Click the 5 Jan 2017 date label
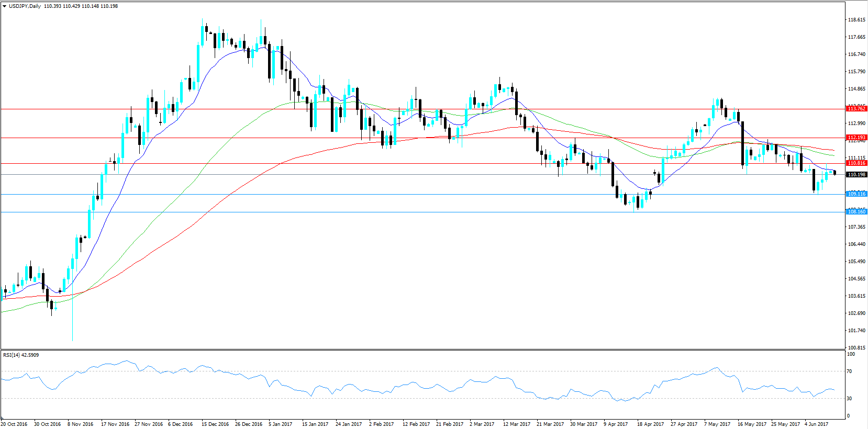 coord(281,424)
